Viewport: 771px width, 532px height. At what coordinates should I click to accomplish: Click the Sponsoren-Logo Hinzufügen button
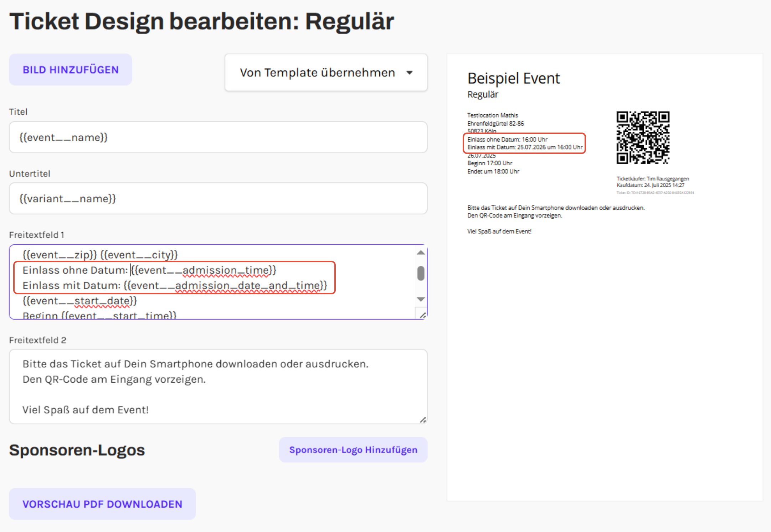pyautogui.click(x=353, y=450)
